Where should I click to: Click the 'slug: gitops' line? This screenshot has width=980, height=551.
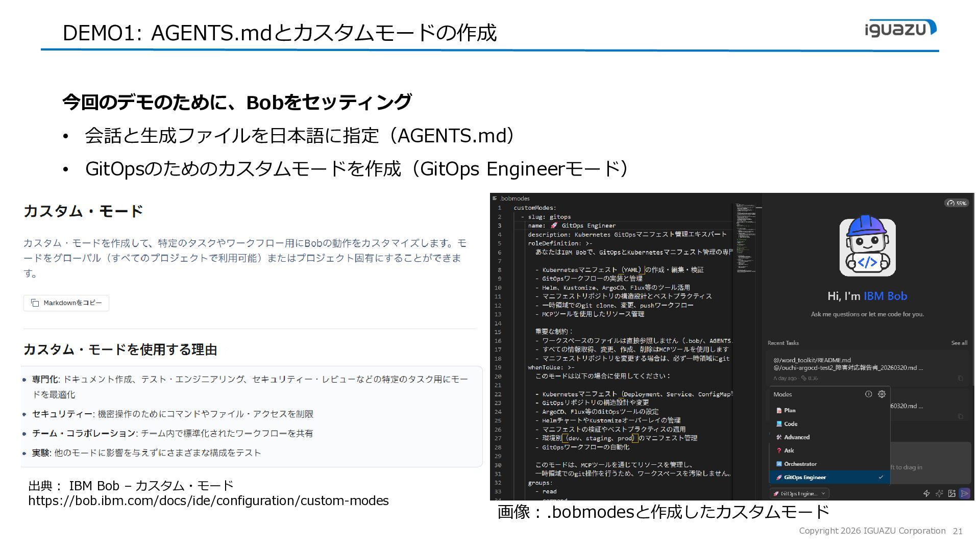pyautogui.click(x=546, y=217)
